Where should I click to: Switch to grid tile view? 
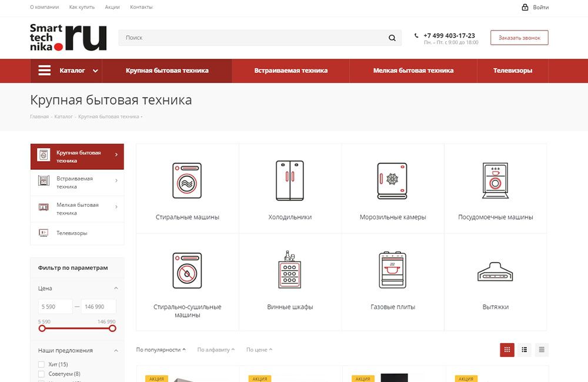coord(507,350)
